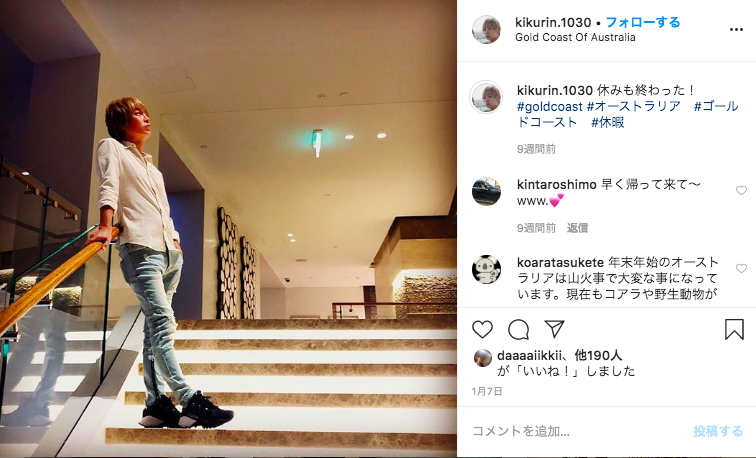756x458 pixels.
Task: Share post using the paper plane icon
Action: point(554,329)
